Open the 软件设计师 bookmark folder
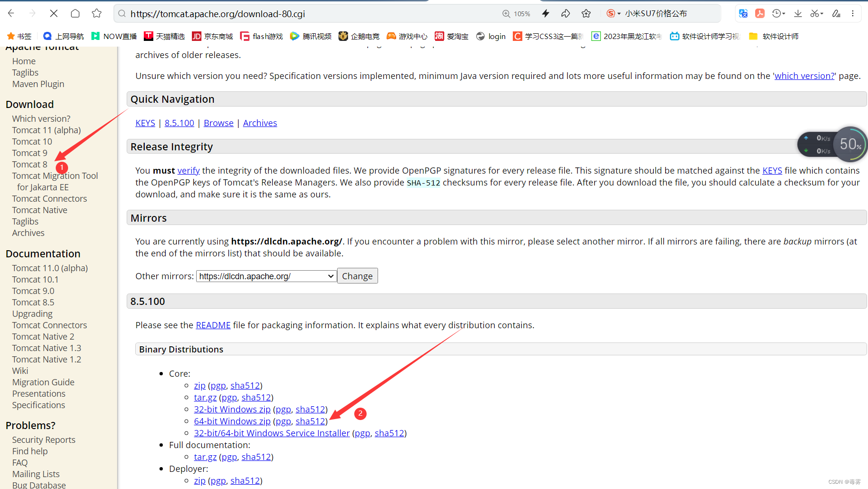Screen dimensions: 868x489 pos(774,36)
